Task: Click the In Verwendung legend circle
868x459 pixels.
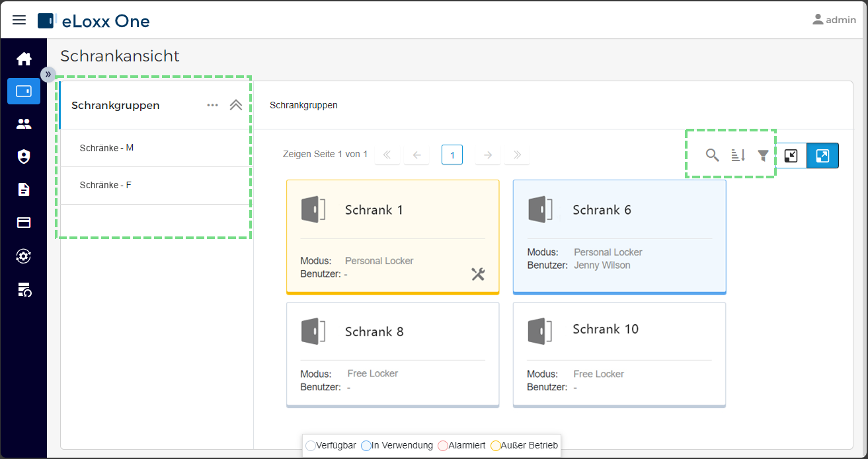Action: coord(366,446)
